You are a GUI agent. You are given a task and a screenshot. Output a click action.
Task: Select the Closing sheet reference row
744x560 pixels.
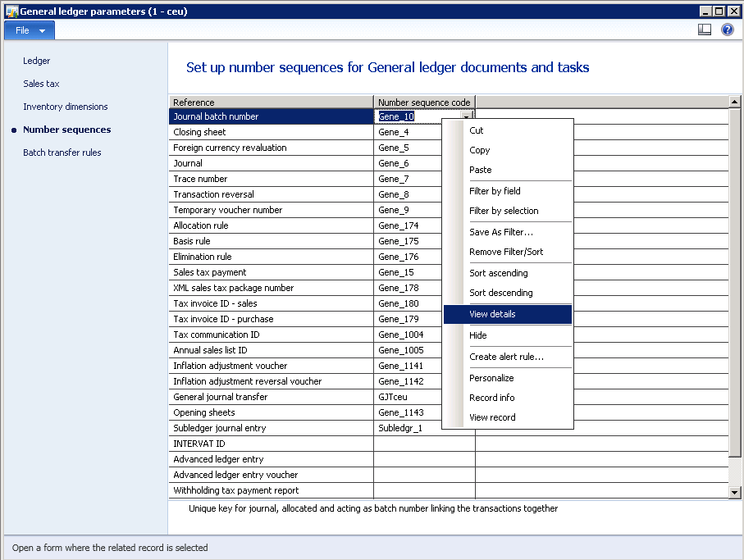point(271,132)
